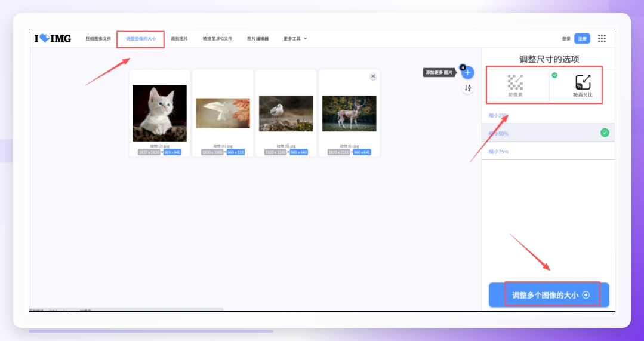Click the iLoveIMG logo
644x341 pixels.
(53, 39)
